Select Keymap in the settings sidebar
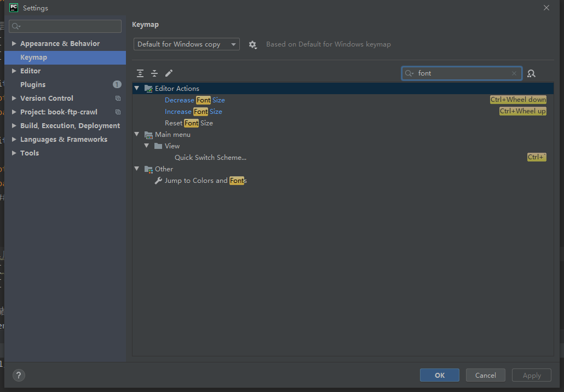564x392 pixels. (x=65, y=57)
